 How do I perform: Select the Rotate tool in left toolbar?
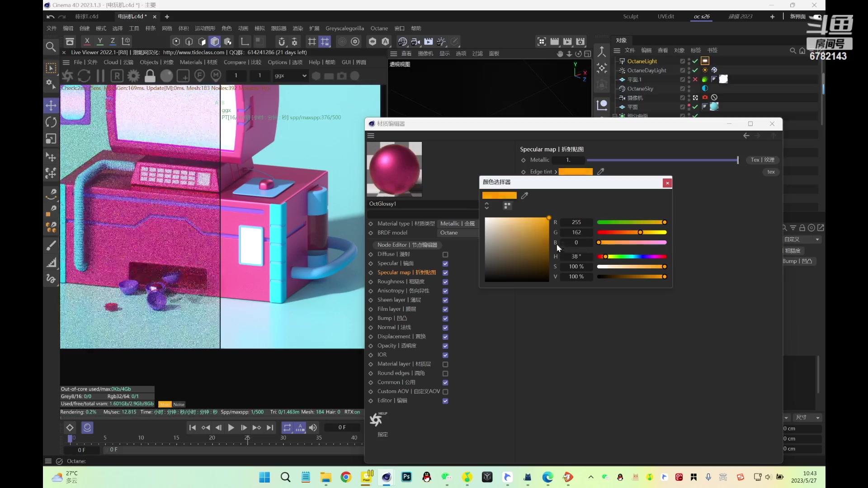point(51,122)
